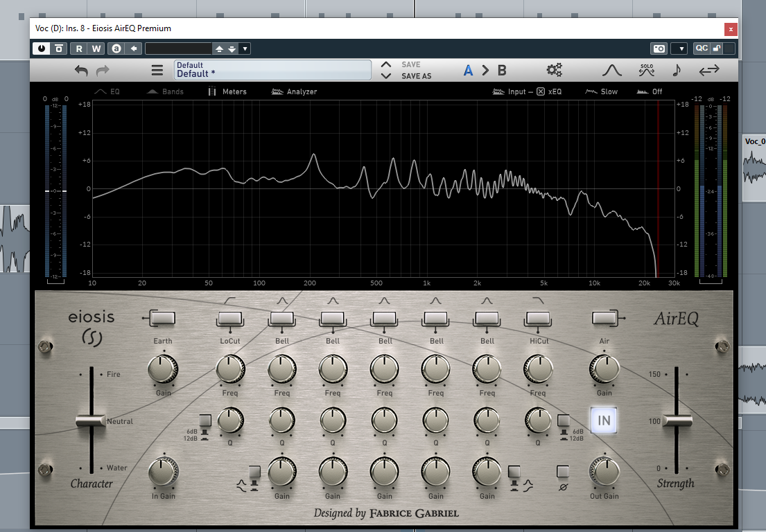Click the In Gain knob

tap(163, 472)
